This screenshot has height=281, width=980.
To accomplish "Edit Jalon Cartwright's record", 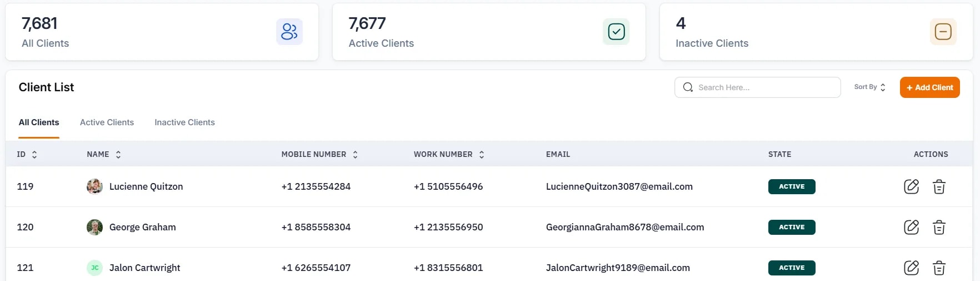I will coord(912,268).
